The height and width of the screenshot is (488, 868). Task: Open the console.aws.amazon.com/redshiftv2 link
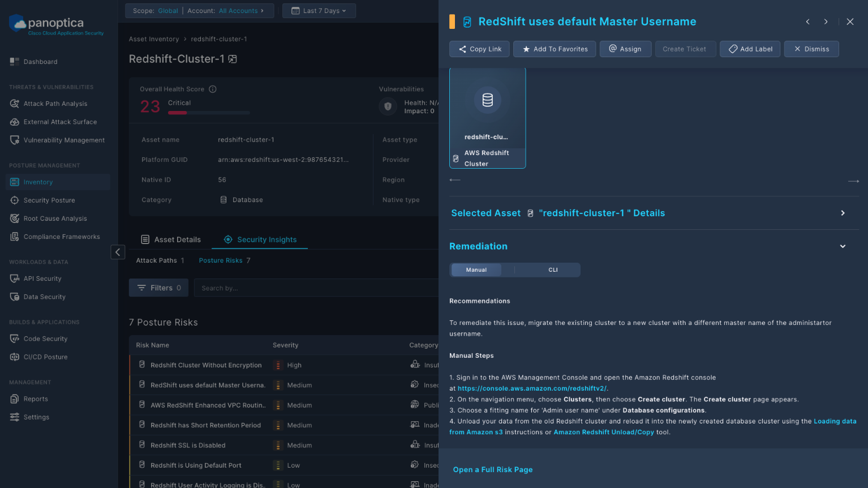point(532,388)
